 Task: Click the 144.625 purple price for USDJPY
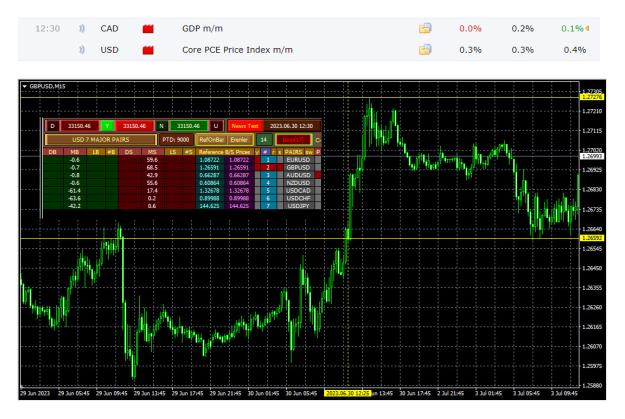[x=239, y=206]
